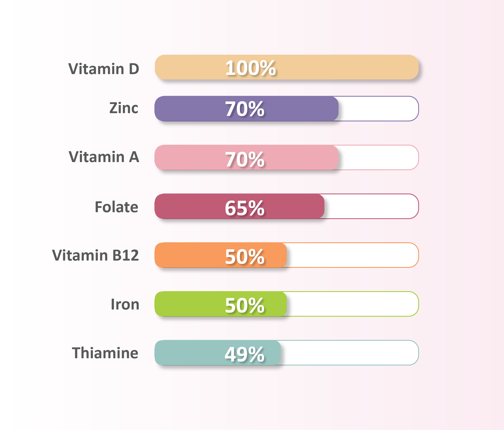Click the empty white portion of the Zinc bar
Image resolution: width=504 pixels, height=430 pixels.
coord(378,109)
